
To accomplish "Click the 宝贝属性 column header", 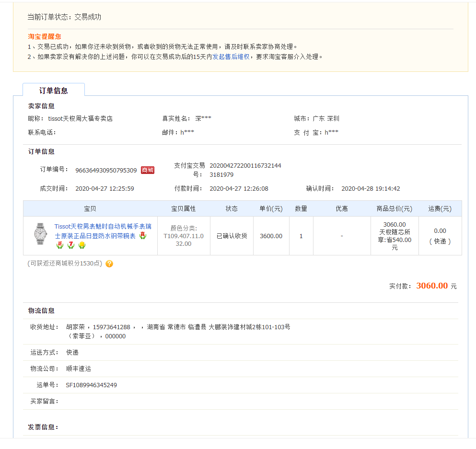I will pos(184,209).
